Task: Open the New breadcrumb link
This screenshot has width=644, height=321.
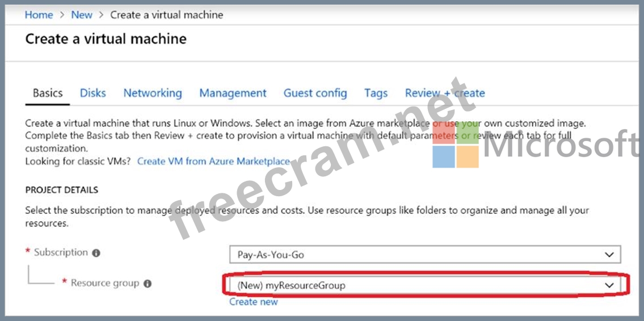Action: coord(82,15)
